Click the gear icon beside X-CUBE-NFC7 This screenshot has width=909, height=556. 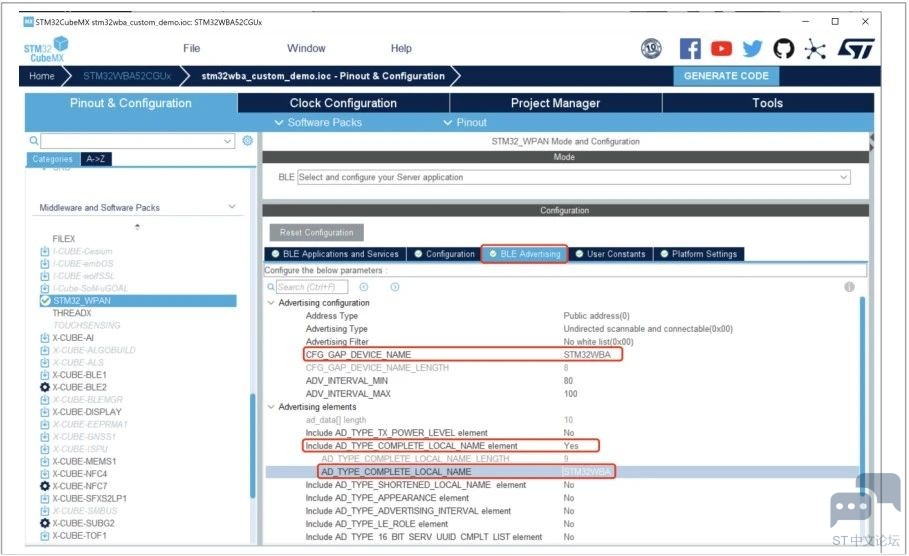pos(45,486)
